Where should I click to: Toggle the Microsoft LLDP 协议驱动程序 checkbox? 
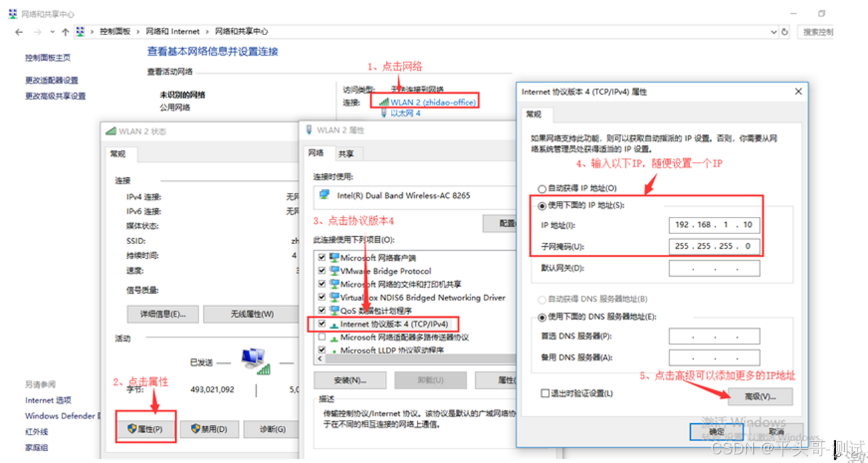(x=322, y=350)
